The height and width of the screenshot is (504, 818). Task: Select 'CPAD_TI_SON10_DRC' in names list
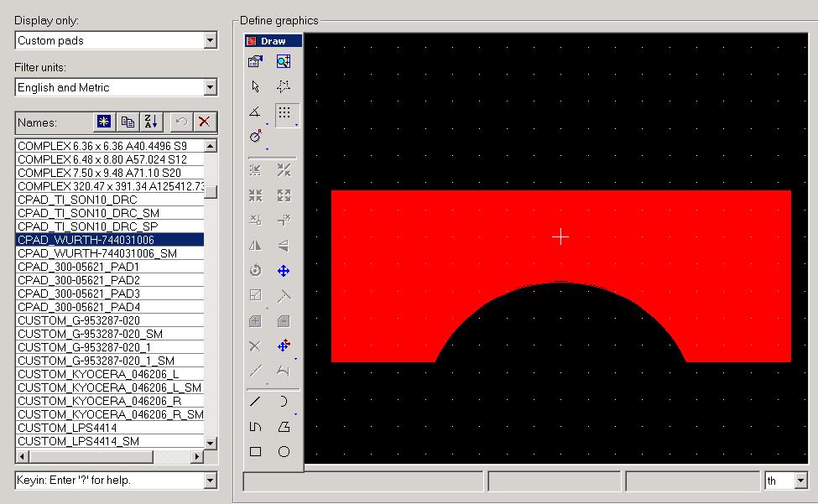click(x=110, y=200)
